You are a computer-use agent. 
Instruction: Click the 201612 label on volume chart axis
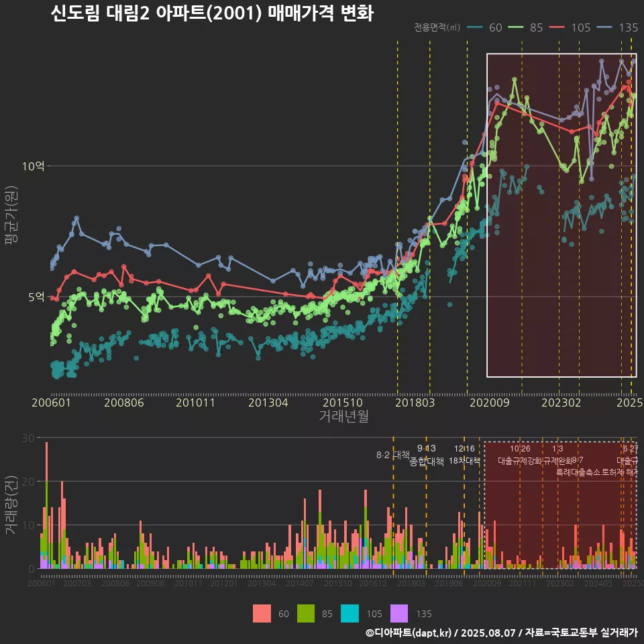pos(373,583)
